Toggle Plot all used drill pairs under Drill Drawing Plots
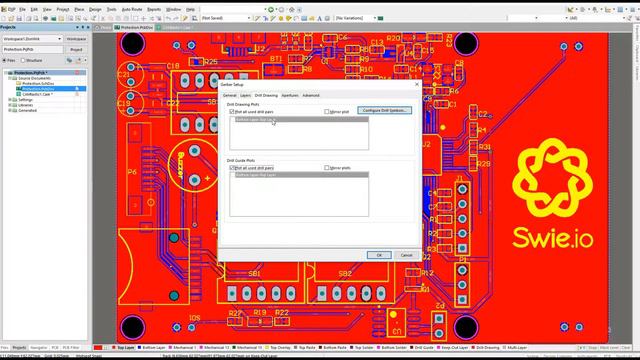The height and width of the screenshot is (360, 640). click(x=232, y=111)
